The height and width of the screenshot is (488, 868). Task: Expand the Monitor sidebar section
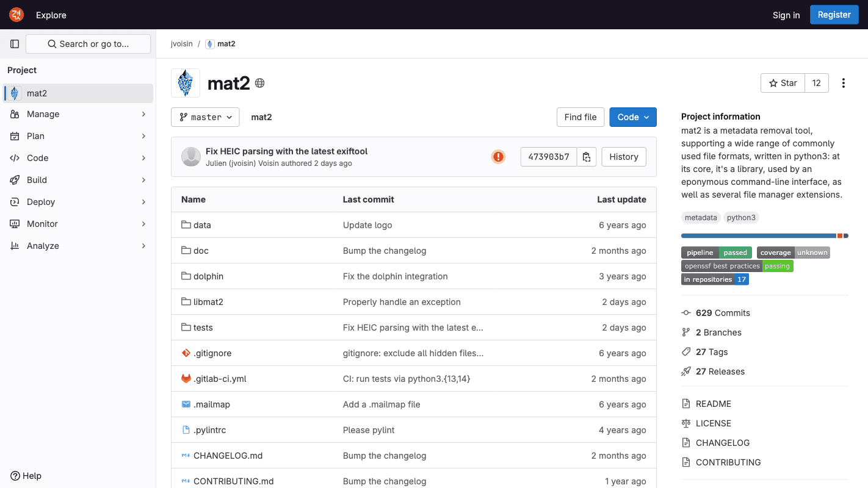144,224
